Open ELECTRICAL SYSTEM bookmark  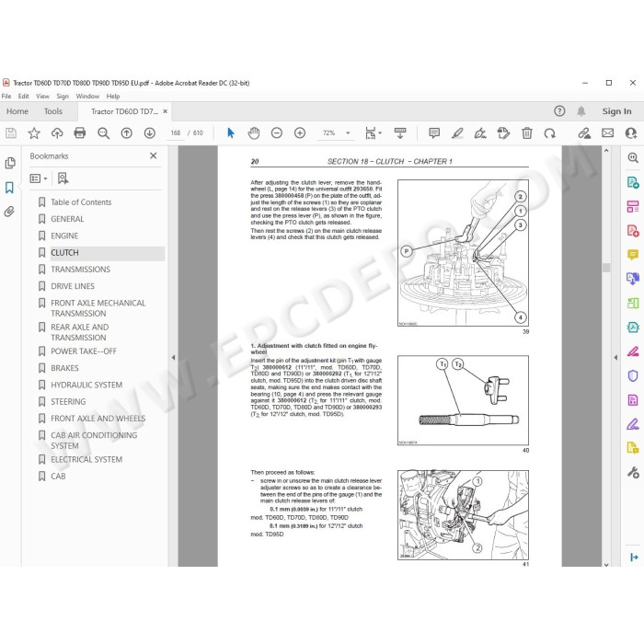86,460
